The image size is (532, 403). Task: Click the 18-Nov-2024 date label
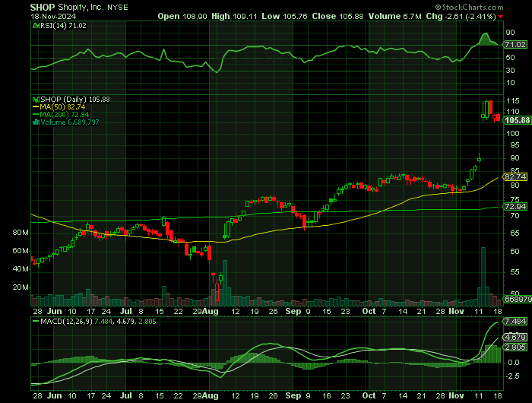[x=53, y=16]
